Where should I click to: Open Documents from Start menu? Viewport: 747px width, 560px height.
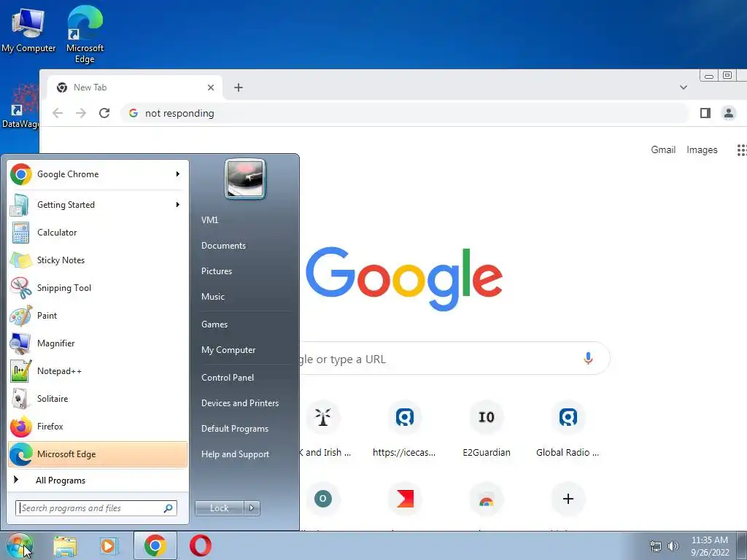click(223, 246)
